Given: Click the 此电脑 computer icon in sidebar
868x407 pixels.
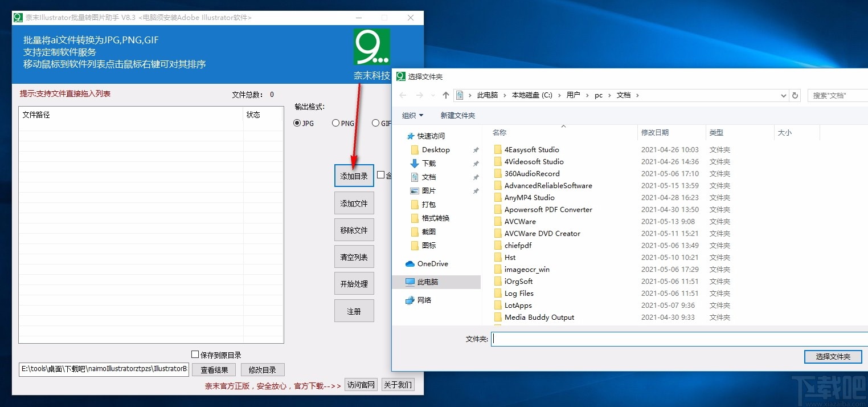Looking at the screenshot, I should (410, 282).
